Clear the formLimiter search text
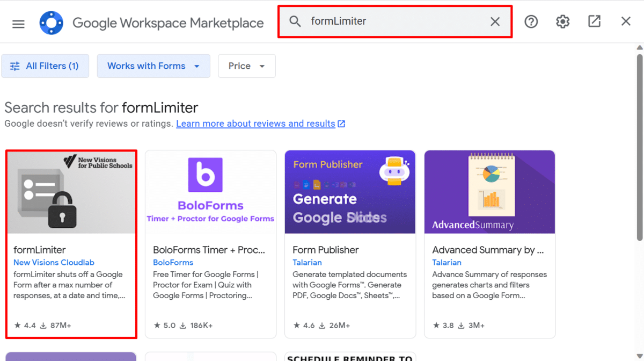The height and width of the screenshot is (361, 644). coord(495,21)
